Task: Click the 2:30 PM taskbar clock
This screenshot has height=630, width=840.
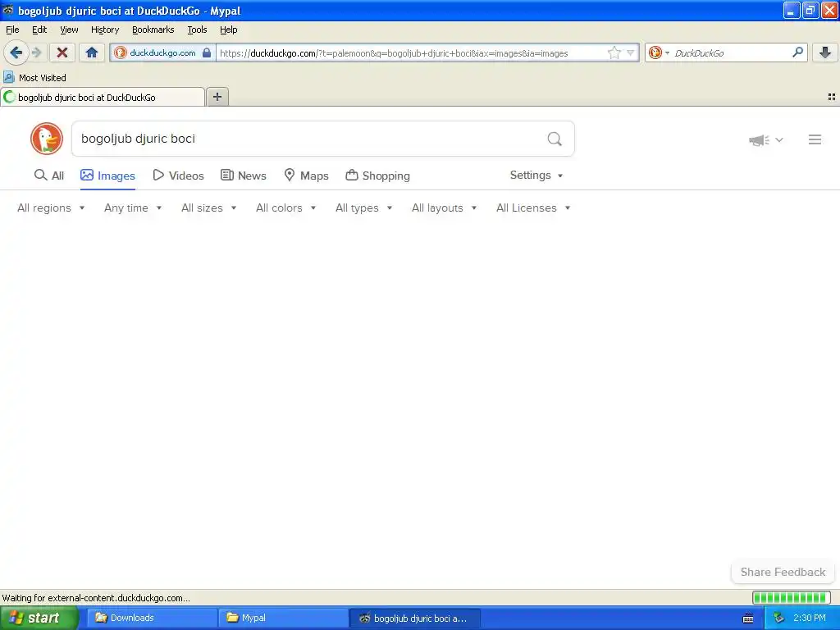Action: pyautogui.click(x=810, y=618)
